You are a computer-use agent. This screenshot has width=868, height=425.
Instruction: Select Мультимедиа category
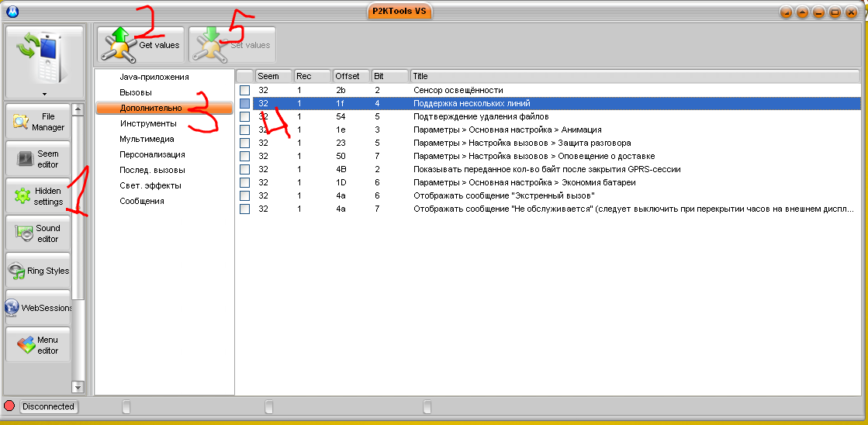click(147, 139)
